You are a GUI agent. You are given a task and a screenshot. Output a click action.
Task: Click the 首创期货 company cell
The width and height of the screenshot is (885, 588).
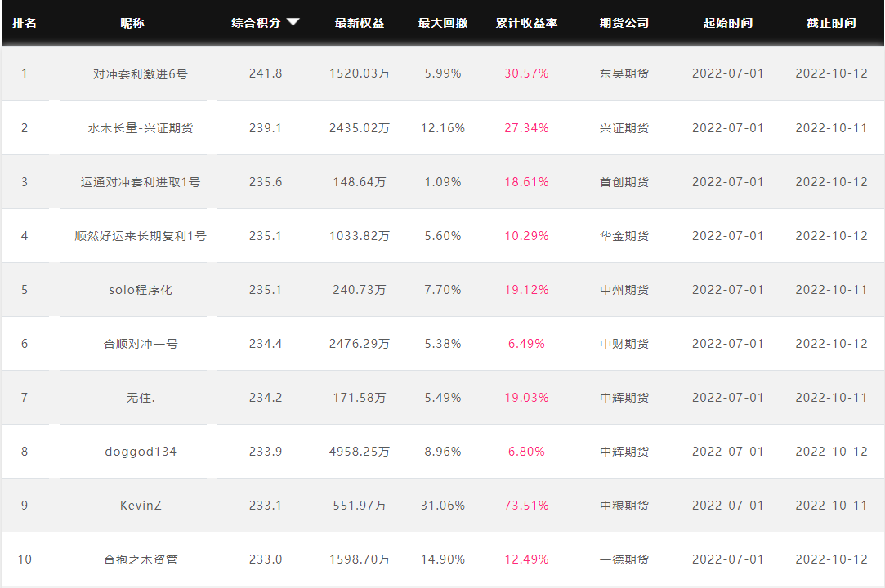point(624,181)
